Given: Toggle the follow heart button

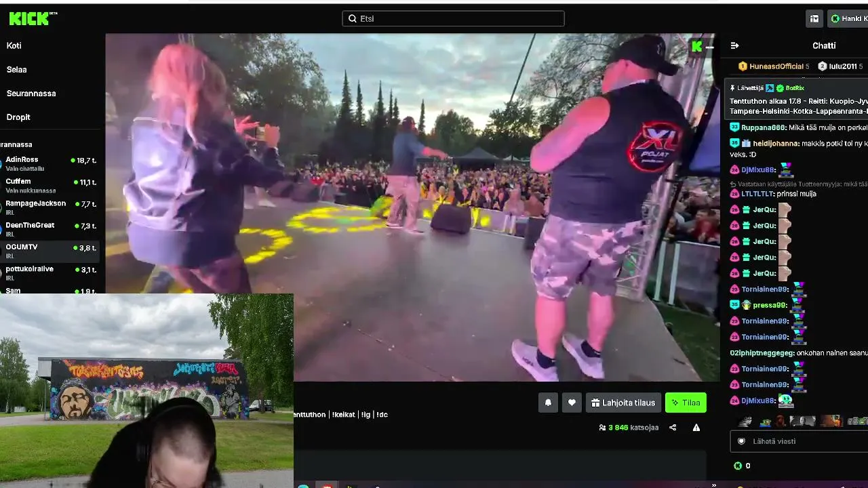Looking at the screenshot, I should click(572, 403).
